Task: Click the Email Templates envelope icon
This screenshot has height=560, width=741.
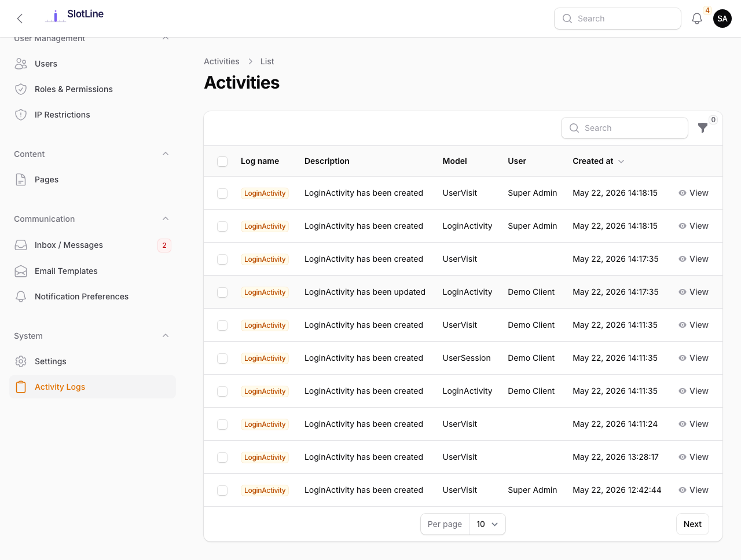Action: pos(21,271)
